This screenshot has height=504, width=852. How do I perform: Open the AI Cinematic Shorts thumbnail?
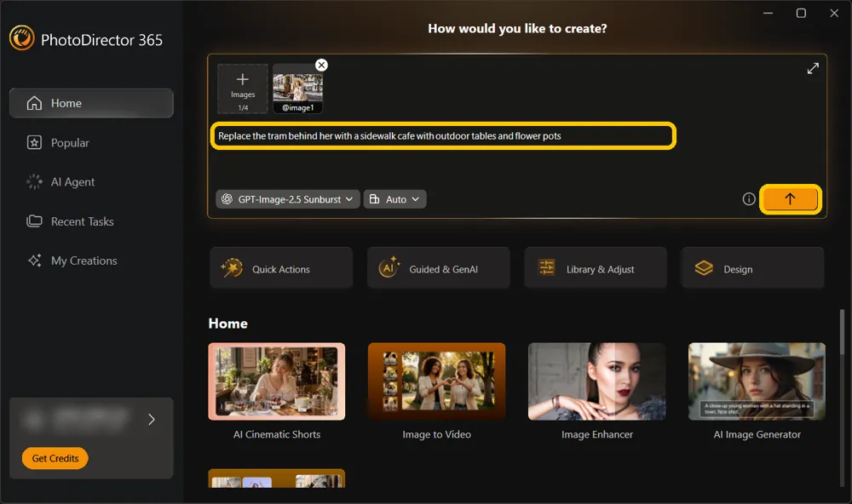(x=277, y=381)
